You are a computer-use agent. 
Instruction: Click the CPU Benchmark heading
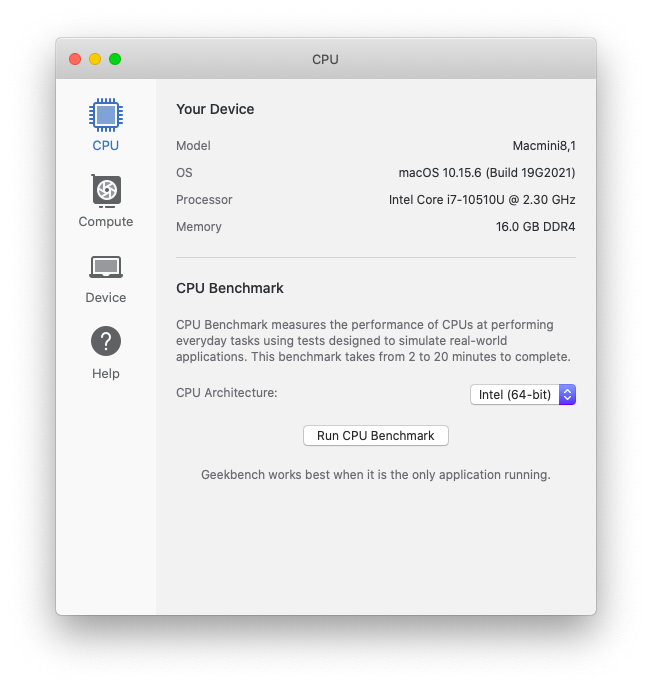pos(230,288)
